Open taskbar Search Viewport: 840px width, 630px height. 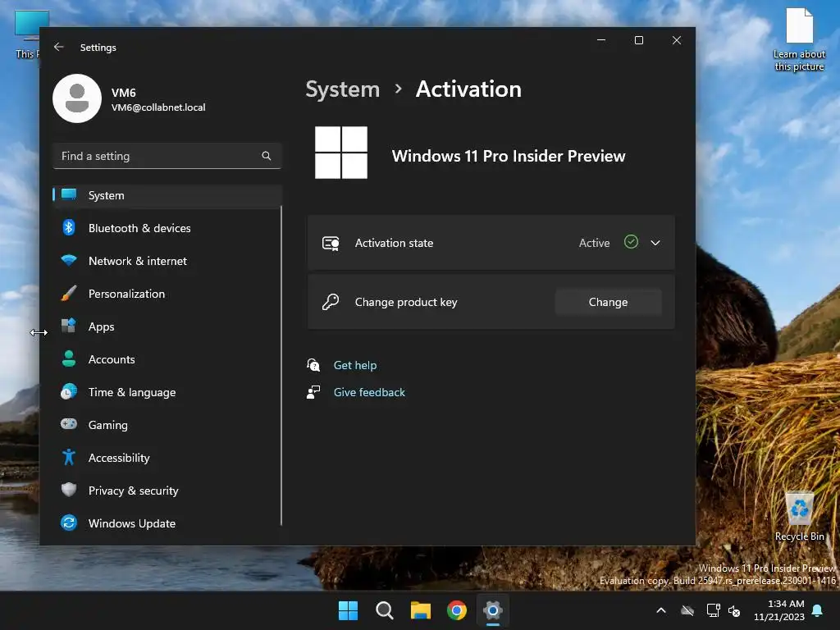(x=384, y=610)
